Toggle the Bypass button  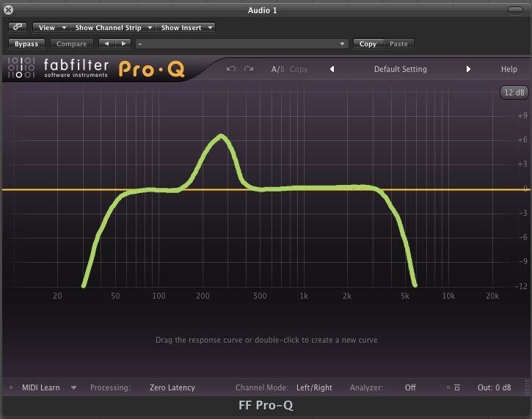click(26, 44)
